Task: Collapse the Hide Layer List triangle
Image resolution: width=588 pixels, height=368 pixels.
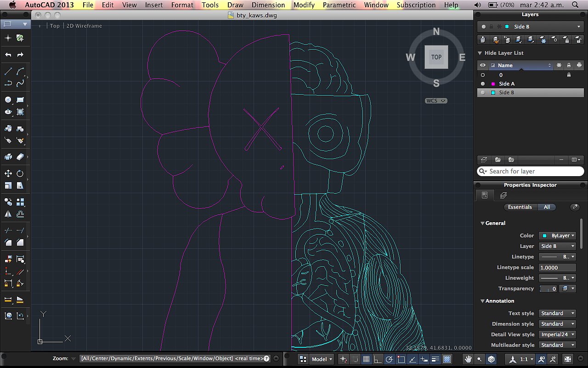Action: [x=480, y=53]
